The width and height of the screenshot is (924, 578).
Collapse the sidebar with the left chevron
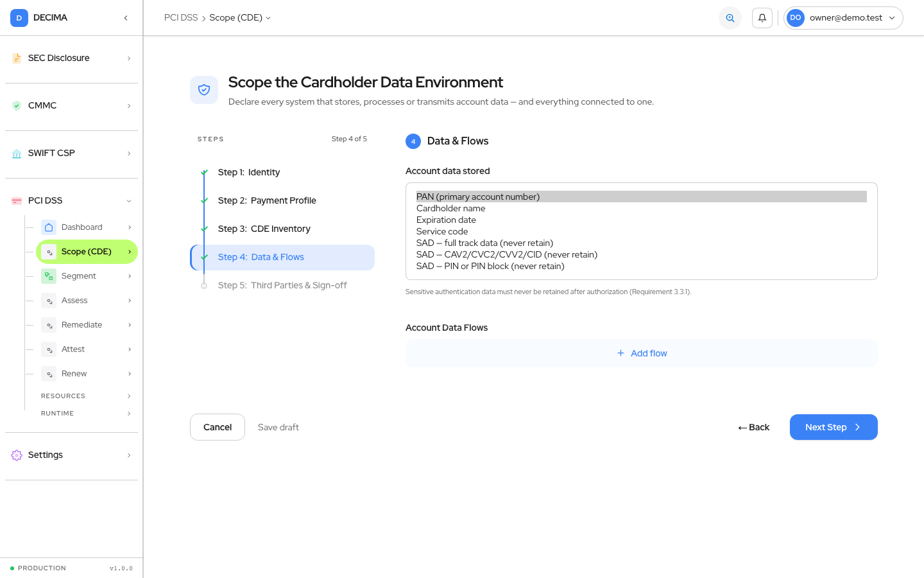tap(126, 18)
